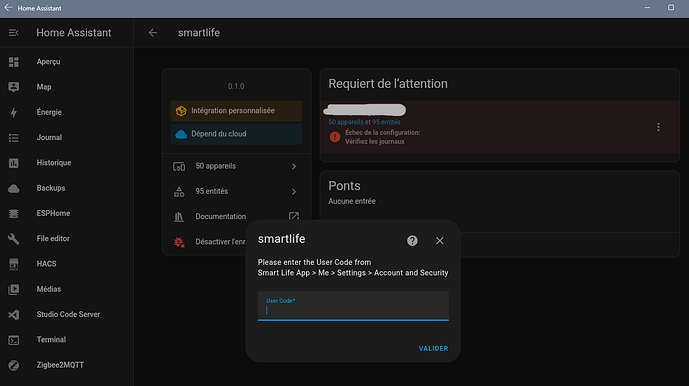Open File editor wrench icon
Image resolution: width=689 pixels, height=386 pixels.
coord(14,239)
